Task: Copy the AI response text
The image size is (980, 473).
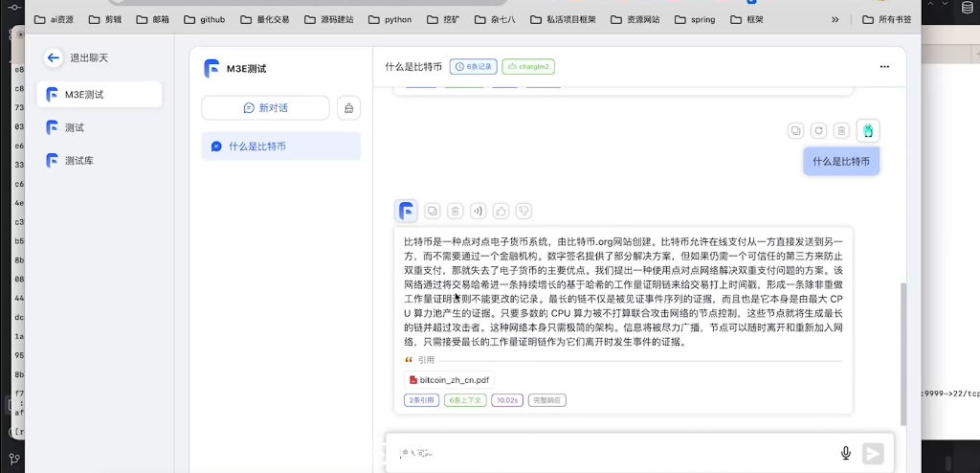Action: click(433, 211)
